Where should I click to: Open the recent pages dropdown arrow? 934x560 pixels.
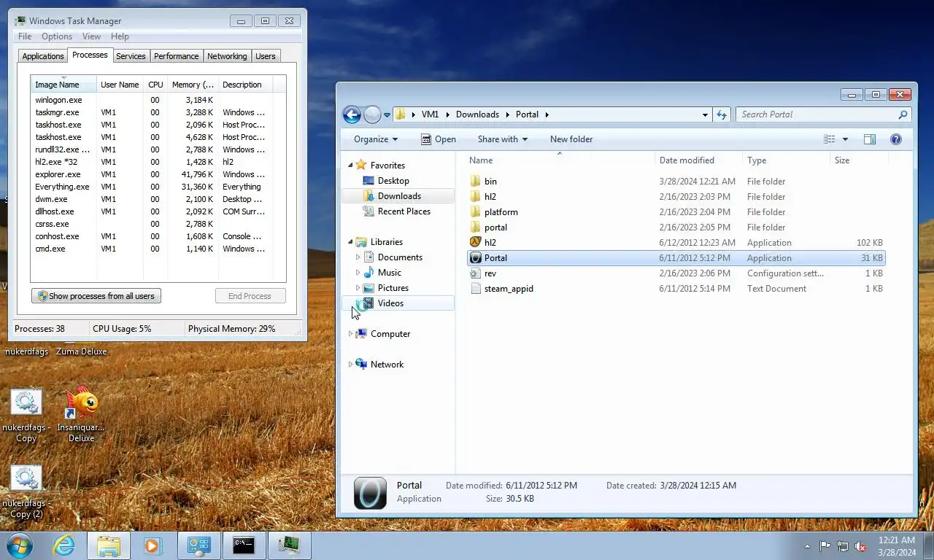[x=387, y=115]
